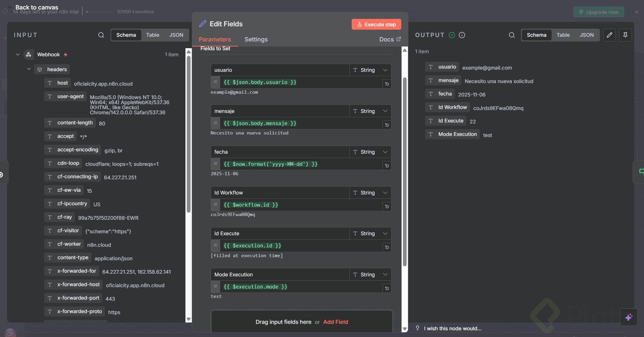
Task: Click the output info icon
Action: pos(462,35)
